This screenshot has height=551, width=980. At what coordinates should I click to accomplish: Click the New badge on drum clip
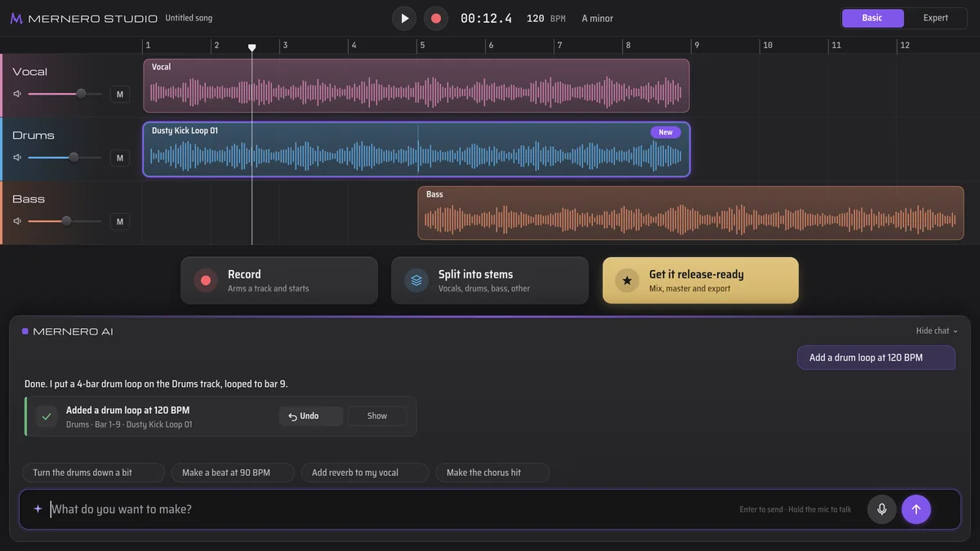pos(666,132)
